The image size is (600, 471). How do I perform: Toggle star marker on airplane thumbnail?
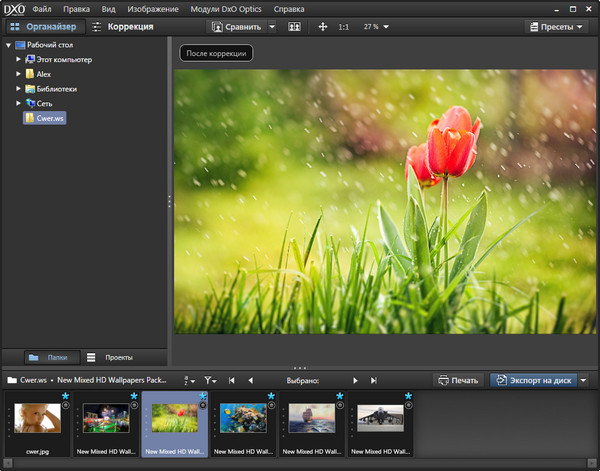(408, 397)
